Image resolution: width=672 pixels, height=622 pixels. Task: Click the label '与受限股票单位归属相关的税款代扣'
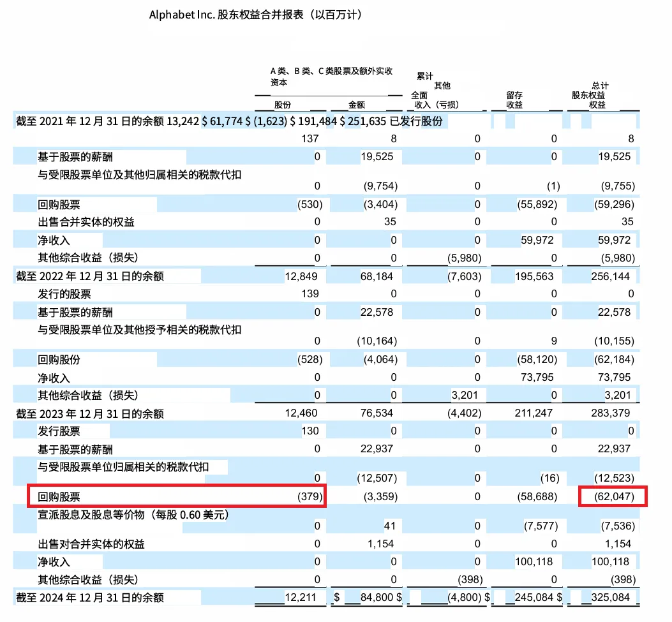(123, 467)
